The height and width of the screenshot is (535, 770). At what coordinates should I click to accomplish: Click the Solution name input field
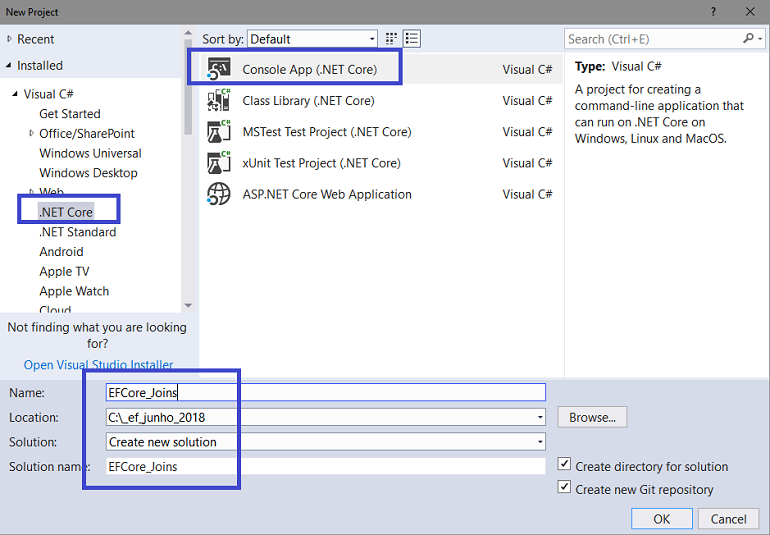click(x=326, y=466)
